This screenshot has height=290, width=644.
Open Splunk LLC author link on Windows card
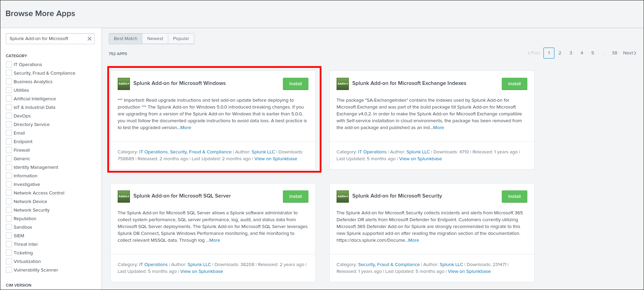coord(263,152)
